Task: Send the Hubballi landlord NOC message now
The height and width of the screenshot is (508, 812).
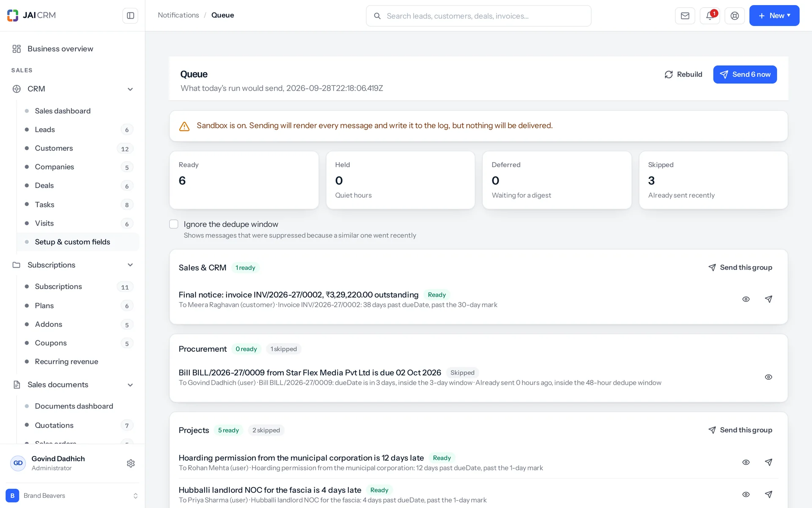Action: 768,494
